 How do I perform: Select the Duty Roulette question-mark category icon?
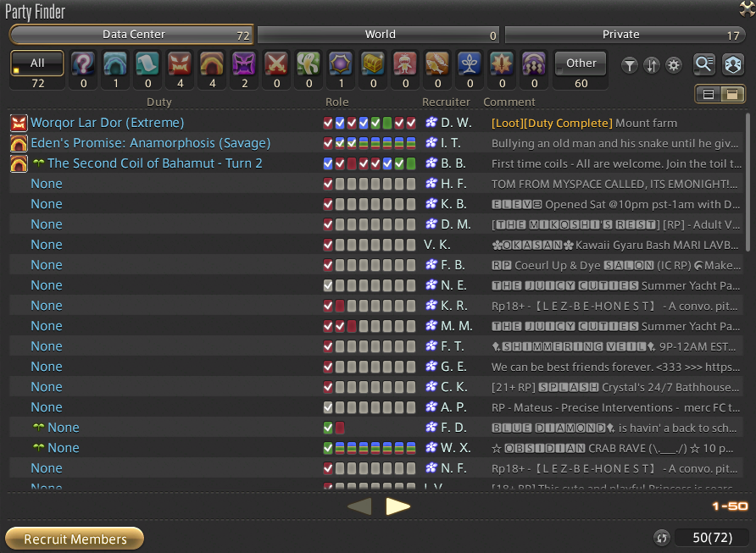tap(83, 64)
